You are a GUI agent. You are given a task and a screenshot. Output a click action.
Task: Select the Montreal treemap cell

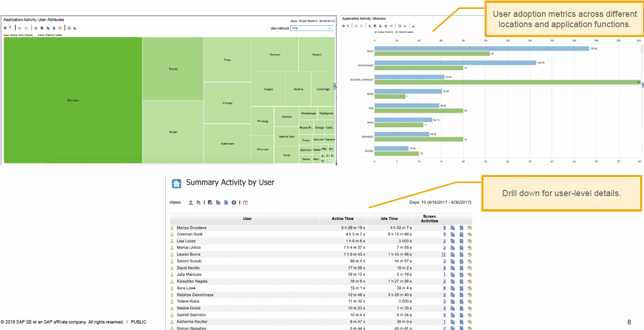coord(274,55)
